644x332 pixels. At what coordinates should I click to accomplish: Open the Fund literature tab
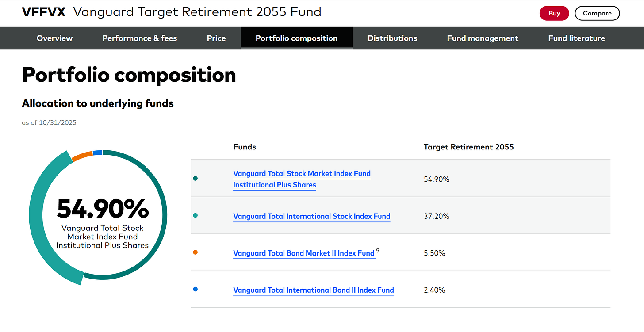coord(576,38)
